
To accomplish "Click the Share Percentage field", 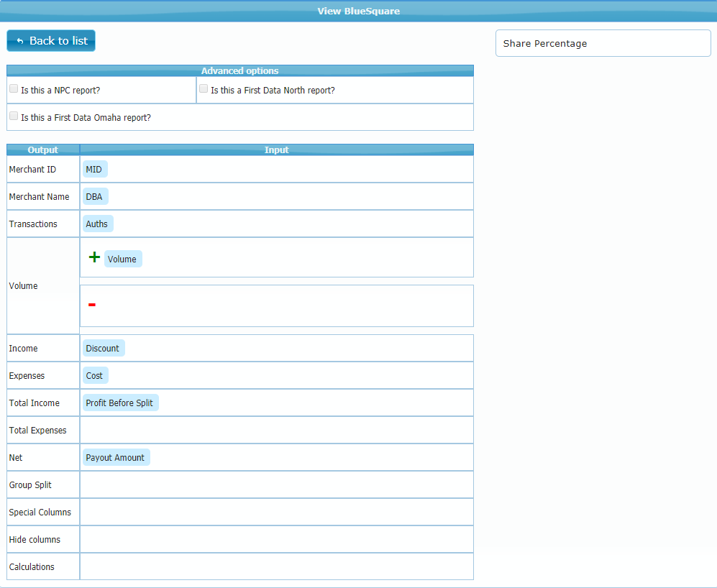I will (603, 43).
